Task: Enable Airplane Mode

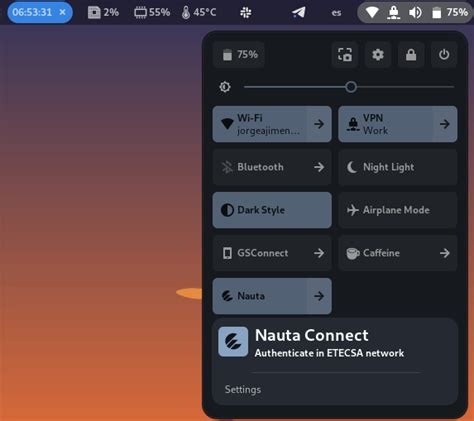Action: [398, 210]
